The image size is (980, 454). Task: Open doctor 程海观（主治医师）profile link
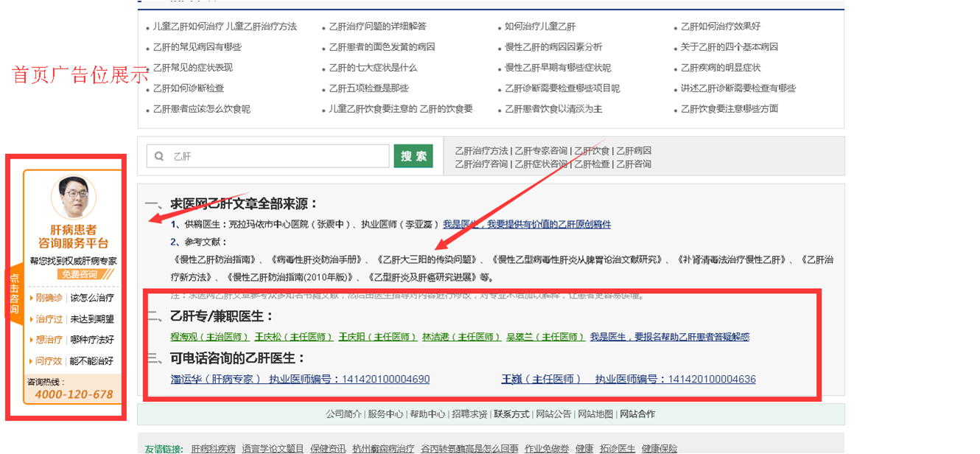point(210,337)
